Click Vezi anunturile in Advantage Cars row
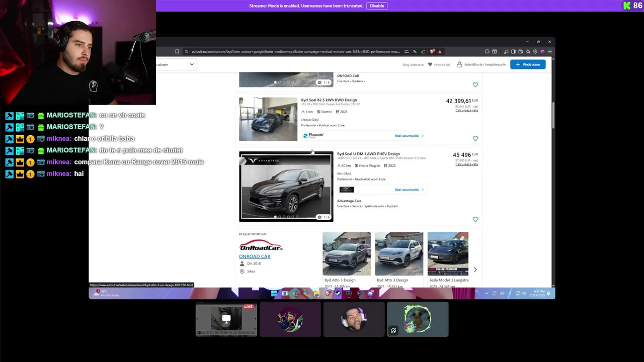This screenshot has height=362, width=644. [409, 190]
